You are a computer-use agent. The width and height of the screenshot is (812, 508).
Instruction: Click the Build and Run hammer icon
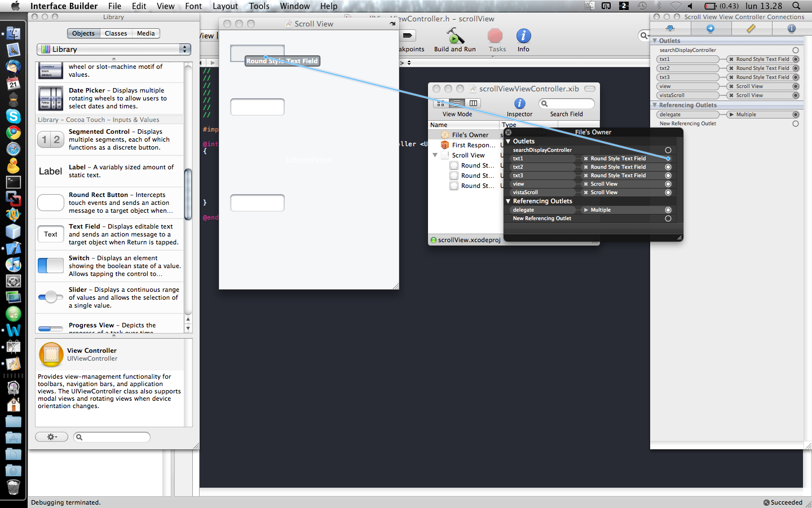click(x=454, y=37)
